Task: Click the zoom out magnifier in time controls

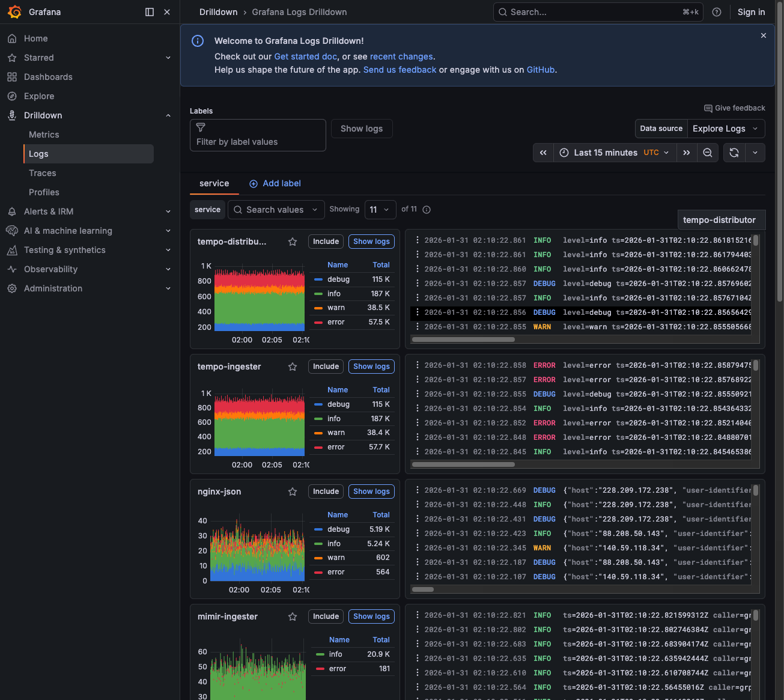Action: (708, 152)
